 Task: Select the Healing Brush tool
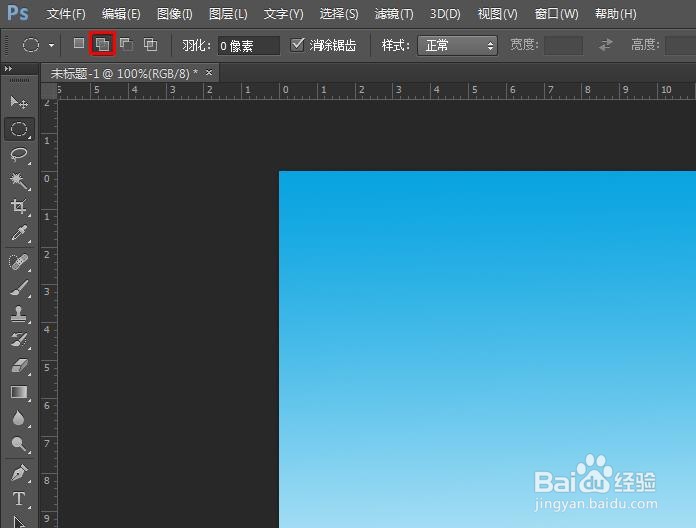(19, 262)
